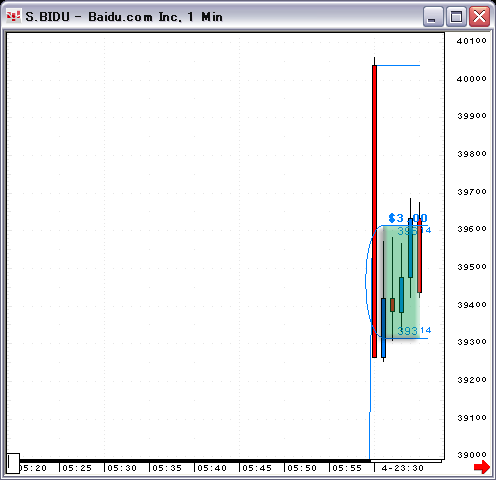This screenshot has height=480, width=496.
Task: Click the tall red candlestick bar
Action: tap(374, 211)
